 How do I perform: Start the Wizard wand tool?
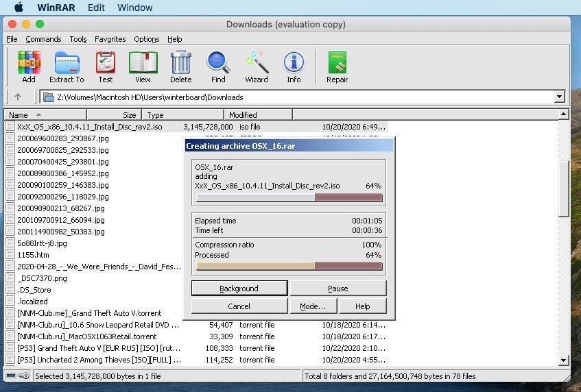tap(257, 66)
